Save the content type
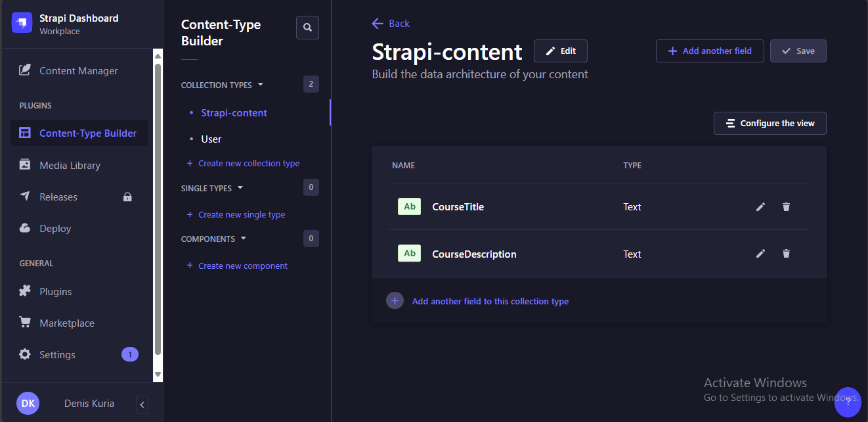Viewport: 868px width, 422px height. point(798,51)
